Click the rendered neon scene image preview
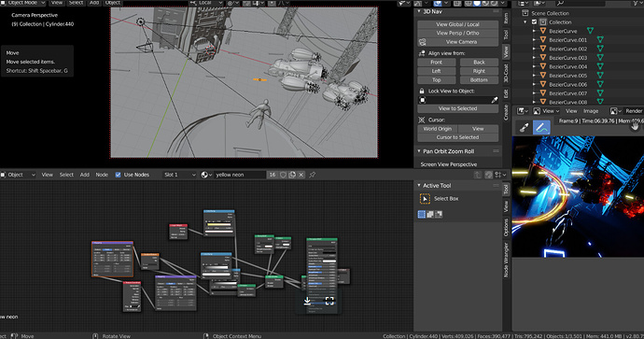This screenshot has height=339, width=644. point(578,196)
